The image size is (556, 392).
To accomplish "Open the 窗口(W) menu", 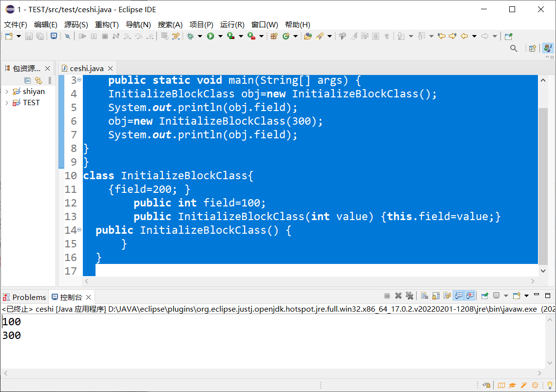I will (x=265, y=25).
